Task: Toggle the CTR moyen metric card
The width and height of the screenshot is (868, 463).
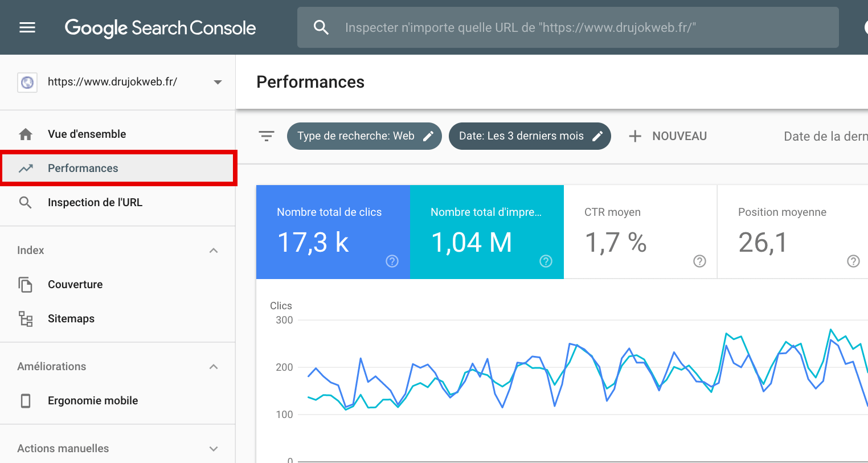Action: click(x=641, y=232)
